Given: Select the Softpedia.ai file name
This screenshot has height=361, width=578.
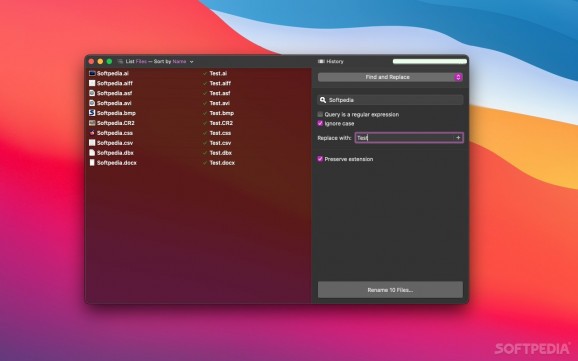Looking at the screenshot, I should point(113,73).
